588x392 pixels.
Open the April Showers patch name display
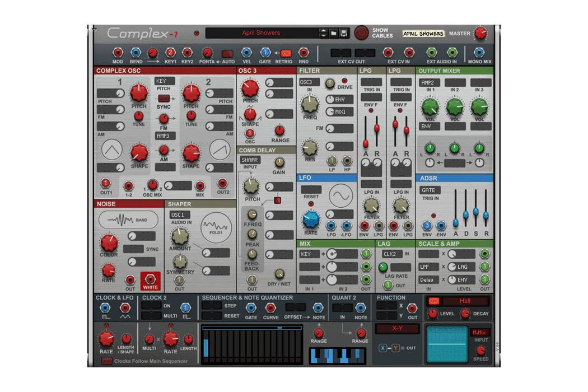click(x=261, y=33)
